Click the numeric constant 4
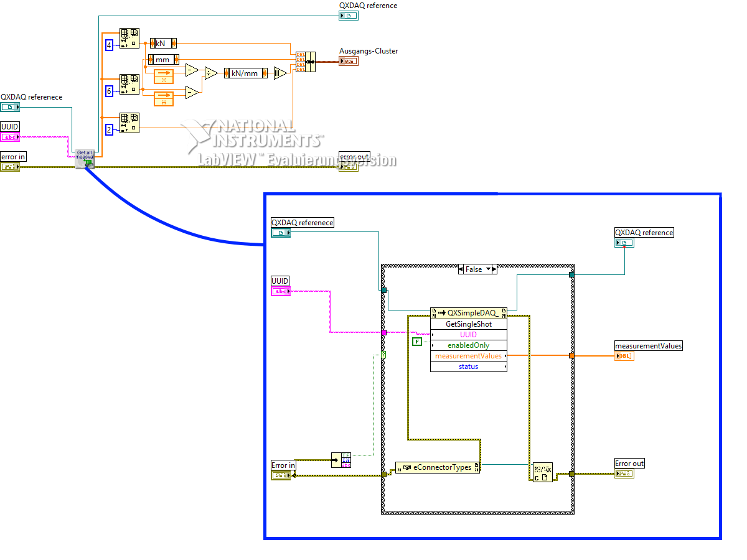Viewport: 747px width, 560px height. point(109,45)
